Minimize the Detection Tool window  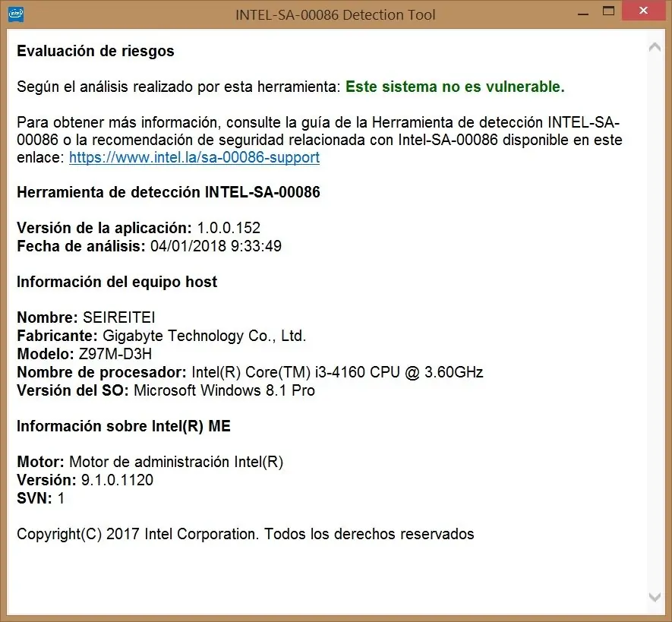582,13
